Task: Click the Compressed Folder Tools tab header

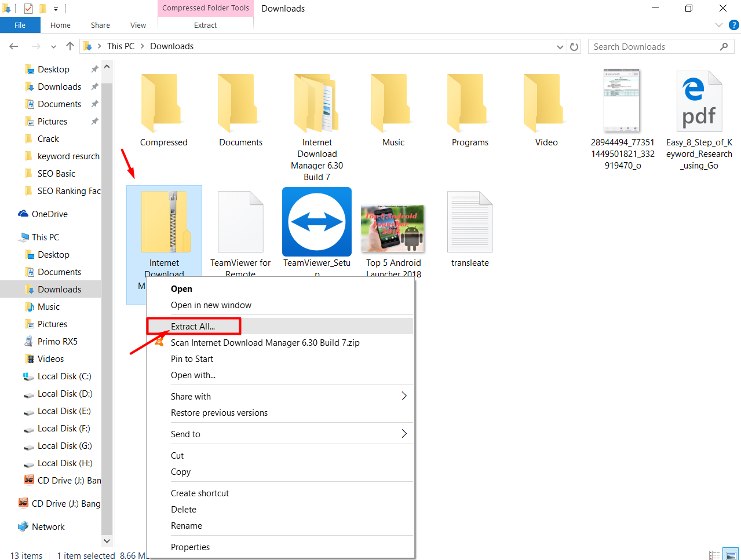Action: (x=206, y=8)
